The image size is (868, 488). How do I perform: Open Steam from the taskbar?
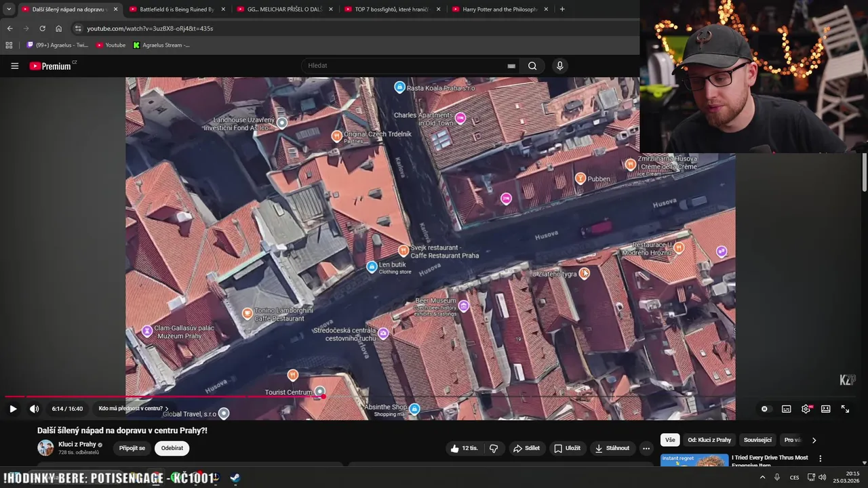click(235, 478)
